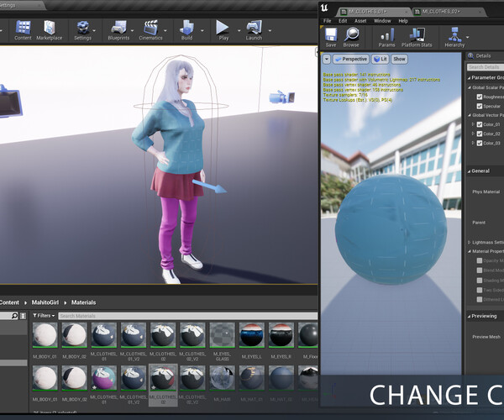Uncheck the Color_01 override checkbox
Image resolution: width=504 pixels, height=420 pixels.
[480, 124]
